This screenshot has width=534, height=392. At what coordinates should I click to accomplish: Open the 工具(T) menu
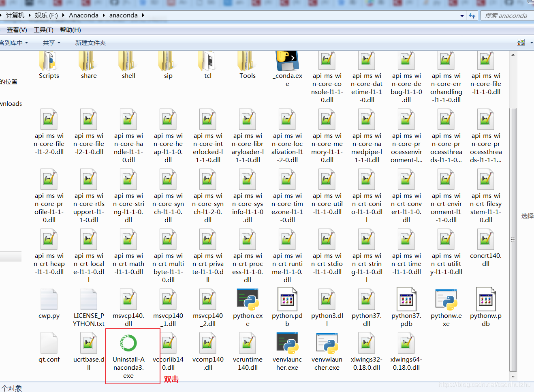tap(43, 30)
